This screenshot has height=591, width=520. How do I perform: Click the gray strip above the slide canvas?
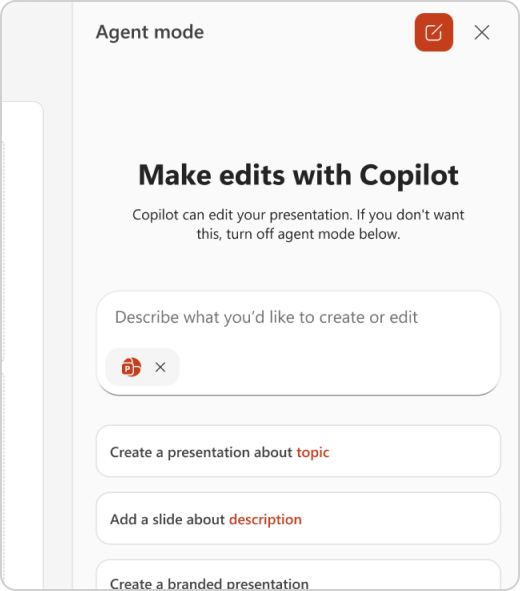[x=37, y=51]
